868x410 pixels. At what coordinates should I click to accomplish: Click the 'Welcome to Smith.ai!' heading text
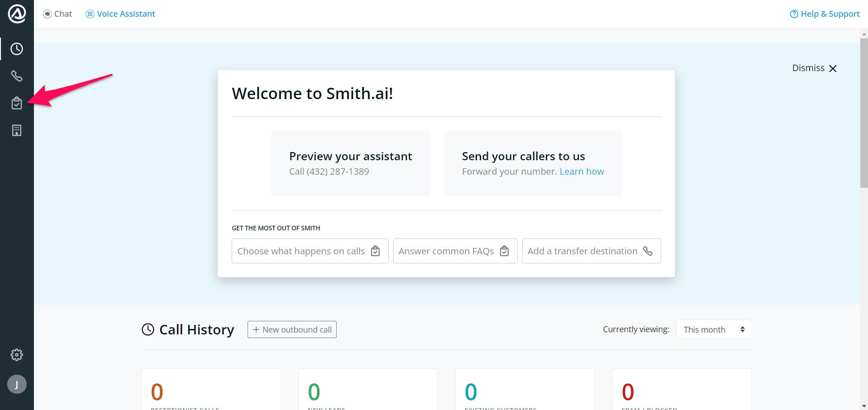[312, 93]
